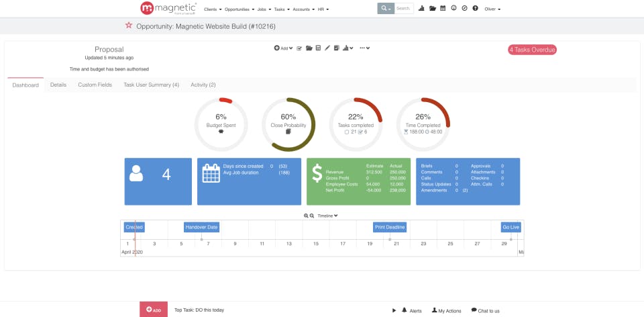Viewport: 644px width, 317px height.
Task: Open the Jobs menu
Action: (264, 9)
